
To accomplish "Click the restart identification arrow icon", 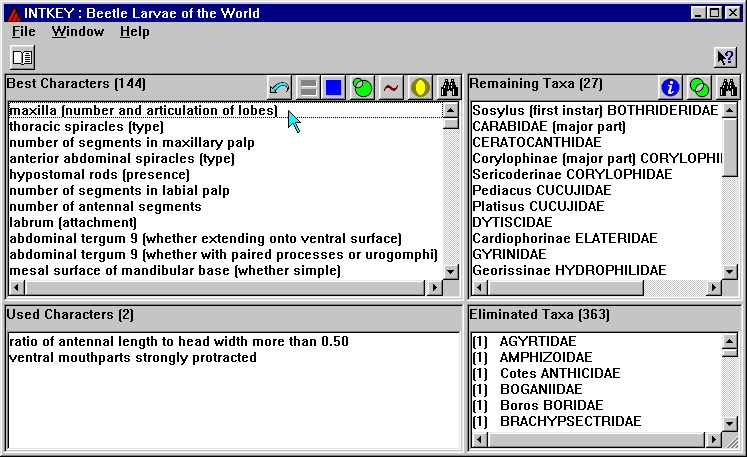I will coord(281,88).
